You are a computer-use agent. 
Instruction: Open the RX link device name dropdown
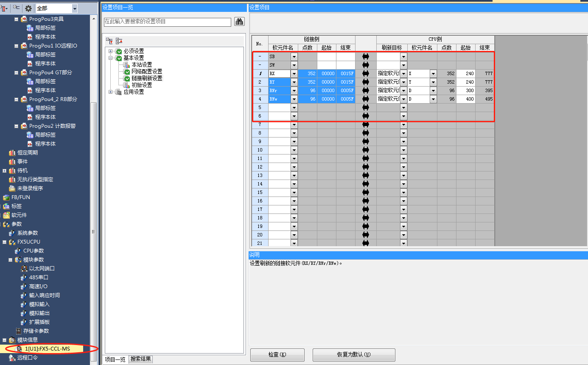pyautogui.click(x=294, y=73)
